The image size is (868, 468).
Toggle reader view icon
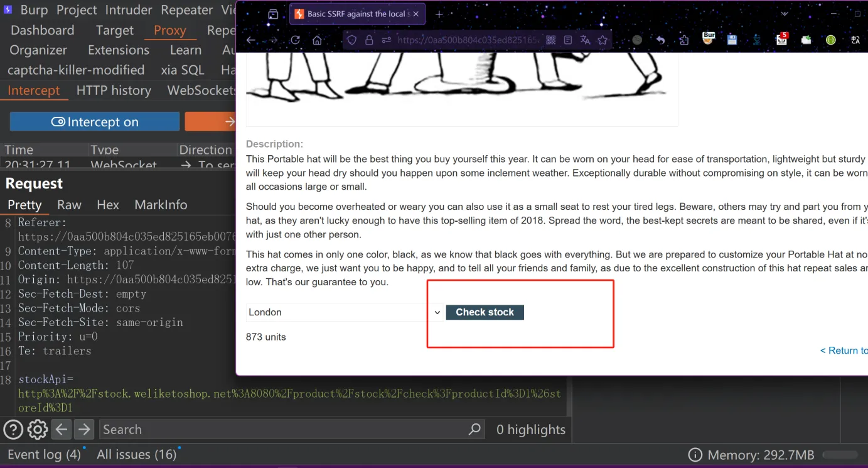(x=568, y=40)
